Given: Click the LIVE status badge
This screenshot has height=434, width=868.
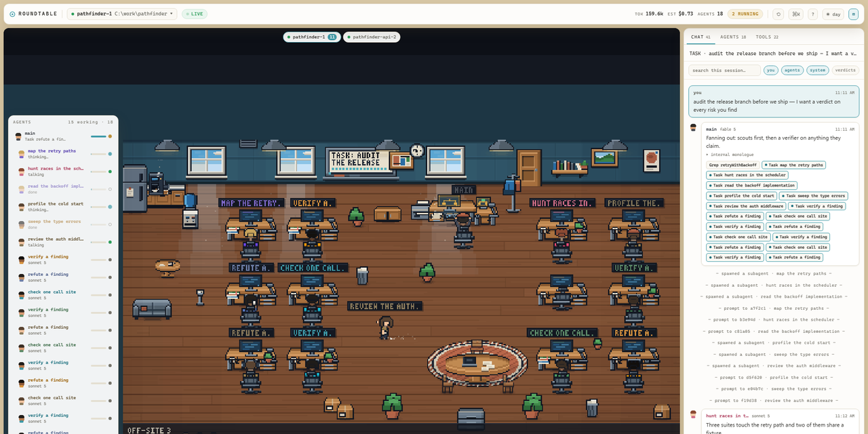Looking at the screenshot, I should (x=195, y=14).
